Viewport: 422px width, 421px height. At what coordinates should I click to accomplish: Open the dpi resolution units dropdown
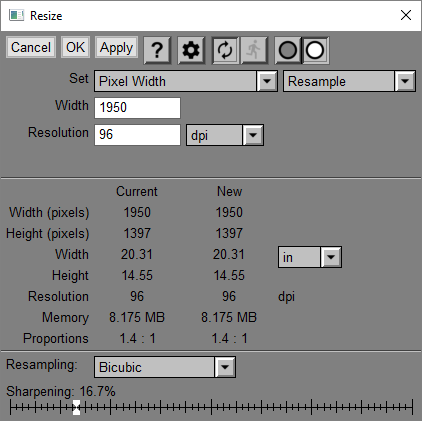point(225,135)
